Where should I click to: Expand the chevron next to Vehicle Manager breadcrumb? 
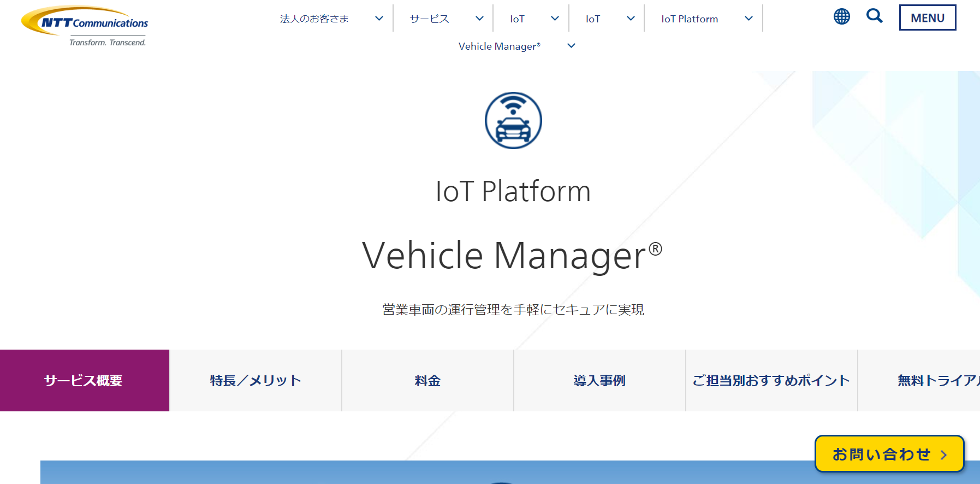tap(571, 46)
